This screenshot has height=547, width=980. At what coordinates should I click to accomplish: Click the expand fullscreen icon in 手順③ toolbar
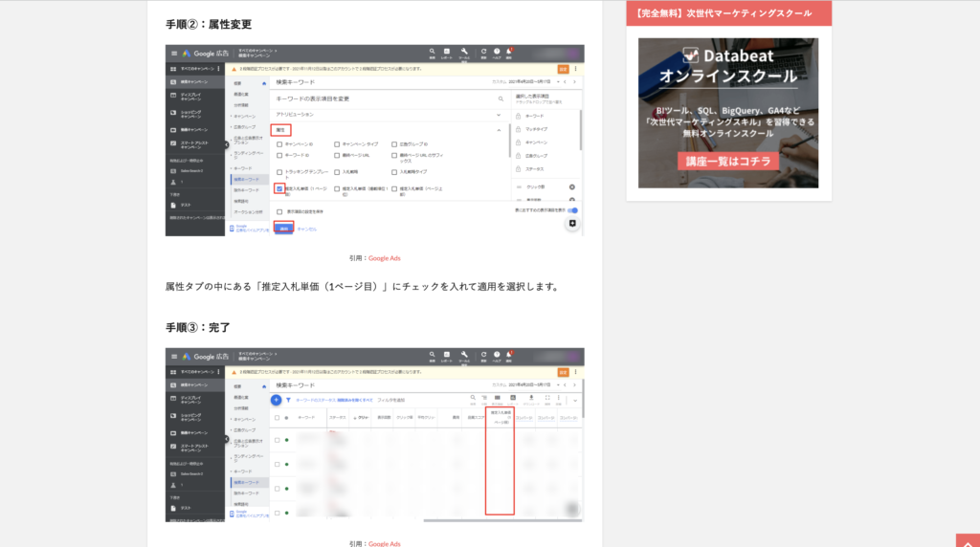(x=547, y=399)
